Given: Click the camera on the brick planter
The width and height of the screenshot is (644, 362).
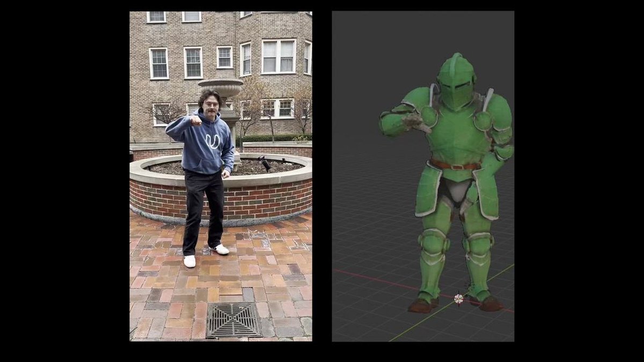Looking at the screenshot, I should (x=265, y=164).
